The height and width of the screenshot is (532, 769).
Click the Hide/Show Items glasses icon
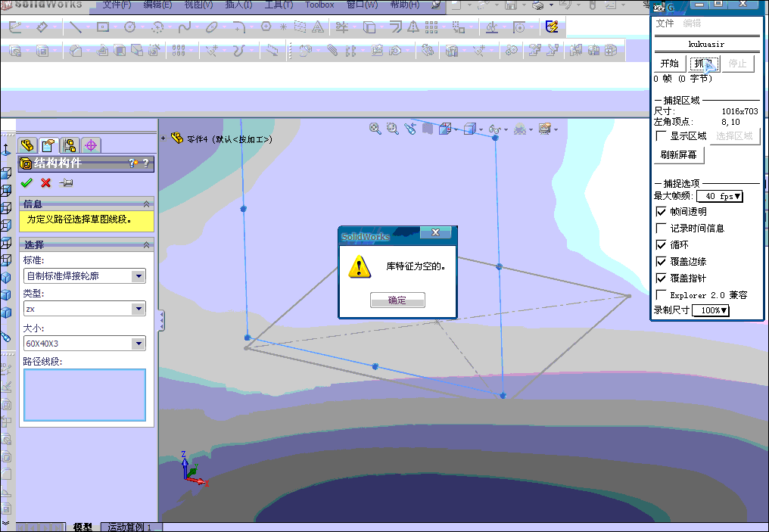click(494, 129)
